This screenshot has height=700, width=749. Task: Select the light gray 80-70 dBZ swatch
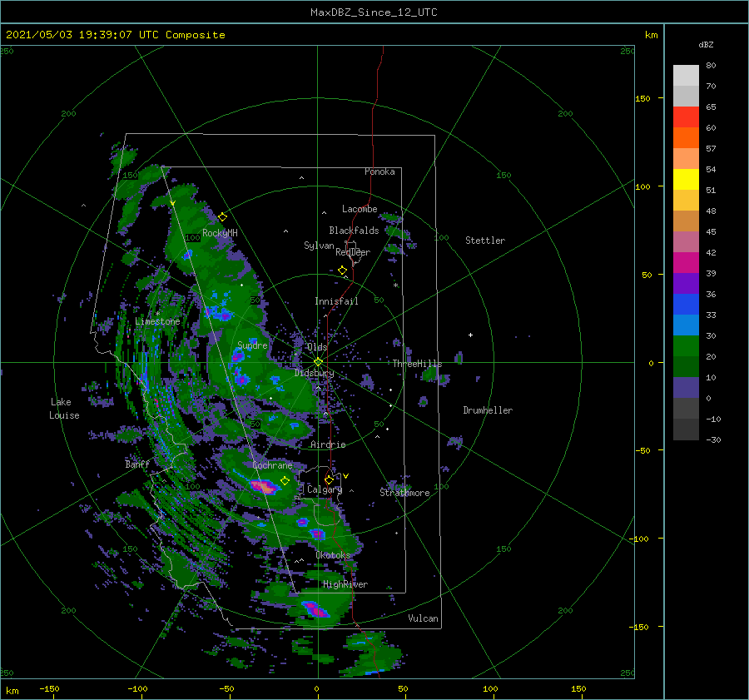[x=686, y=76]
